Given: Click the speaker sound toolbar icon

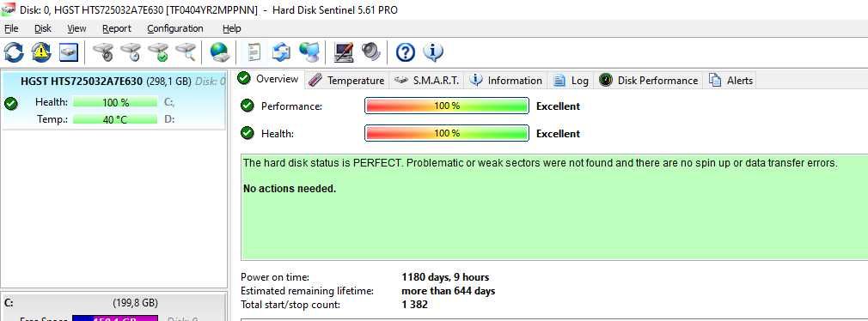Looking at the screenshot, I should [371, 52].
